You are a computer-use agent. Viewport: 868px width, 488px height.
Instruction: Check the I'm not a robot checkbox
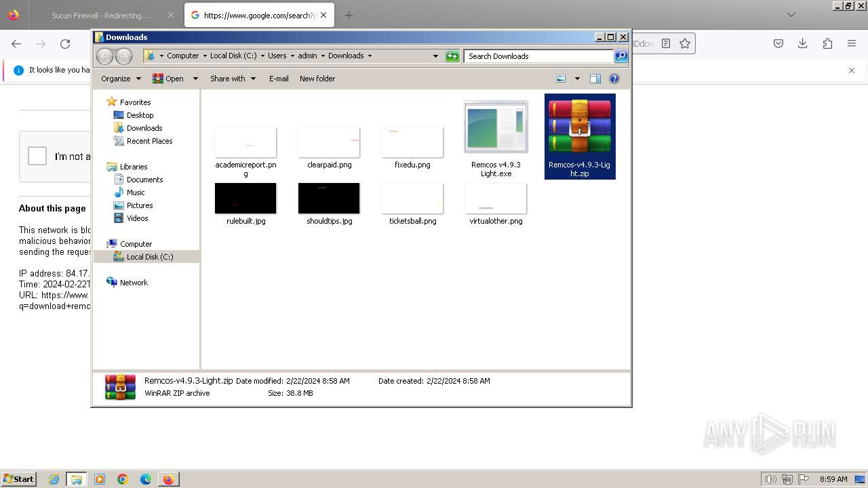pyautogui.click(x=37, y=156)
